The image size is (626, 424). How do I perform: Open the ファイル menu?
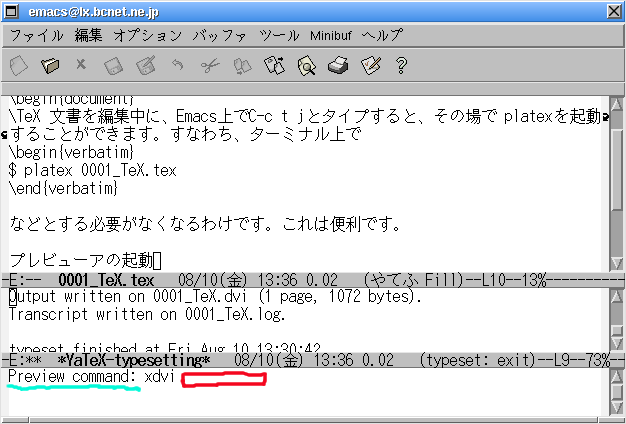[36, 36]
